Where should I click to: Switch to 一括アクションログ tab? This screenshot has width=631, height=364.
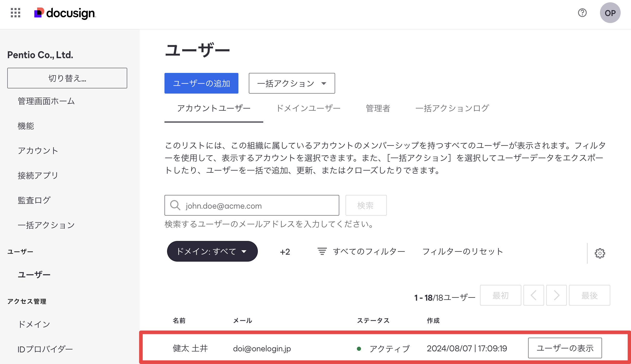coord(452,108)
